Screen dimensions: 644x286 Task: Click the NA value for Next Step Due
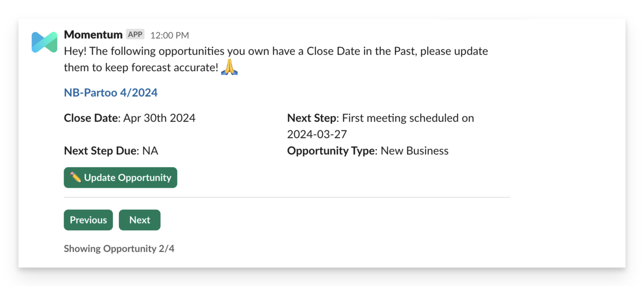150,151
